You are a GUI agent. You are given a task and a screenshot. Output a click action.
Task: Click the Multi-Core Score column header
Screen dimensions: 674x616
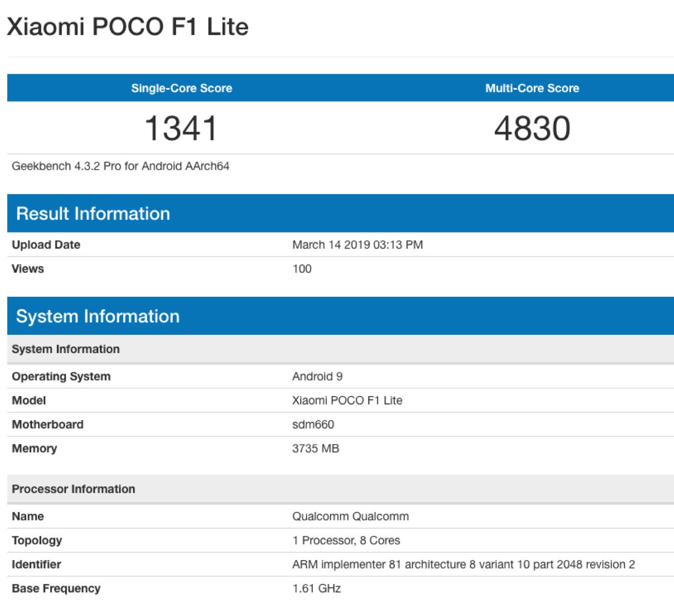[532, 88]
